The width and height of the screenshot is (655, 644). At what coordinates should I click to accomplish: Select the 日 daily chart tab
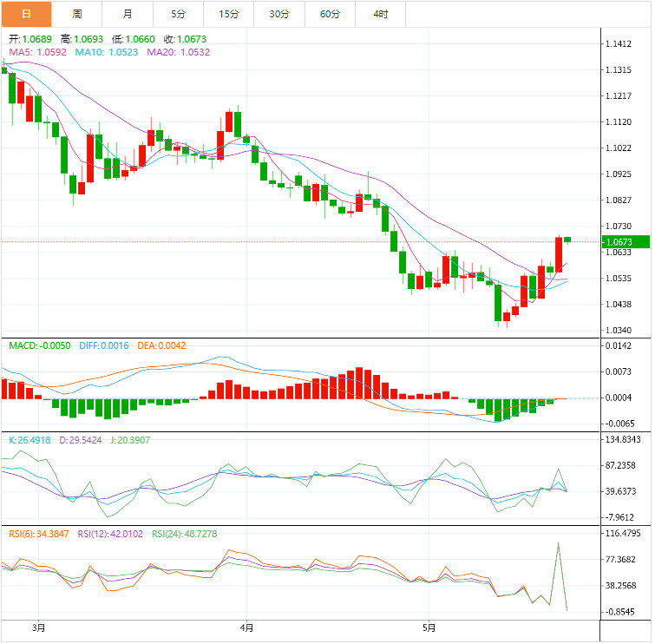pyautogui.click(x=26, y=14)
